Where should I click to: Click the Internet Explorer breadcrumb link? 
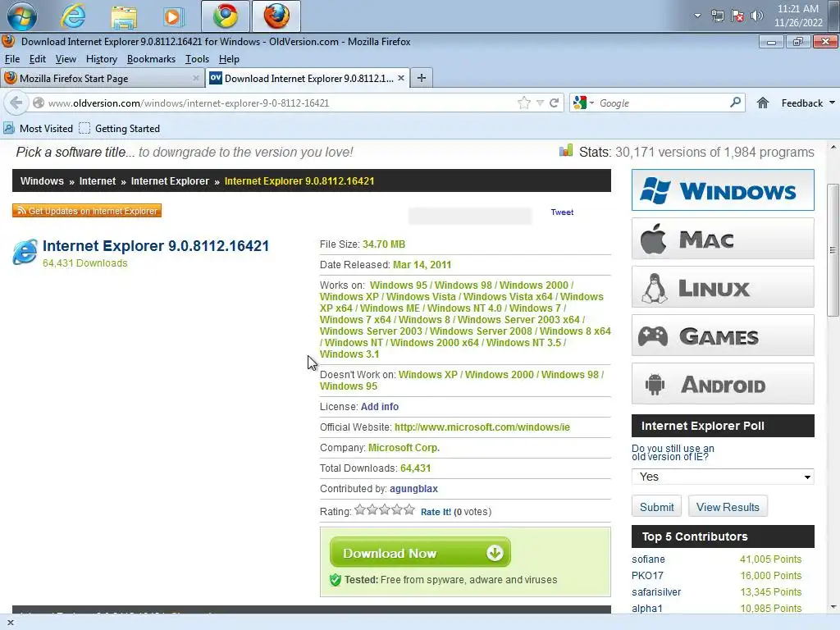(x=170, y=181)
